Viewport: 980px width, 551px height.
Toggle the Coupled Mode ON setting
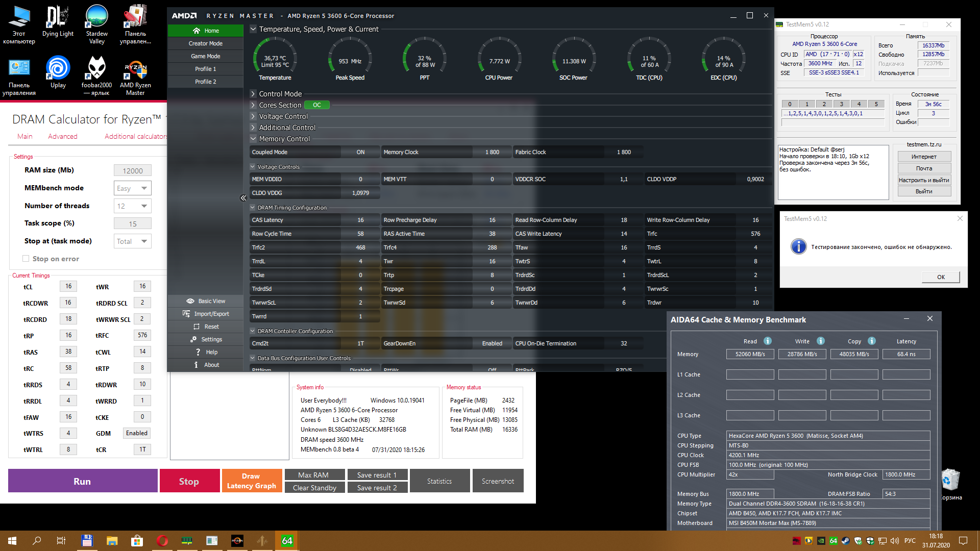tap(360, 152)
